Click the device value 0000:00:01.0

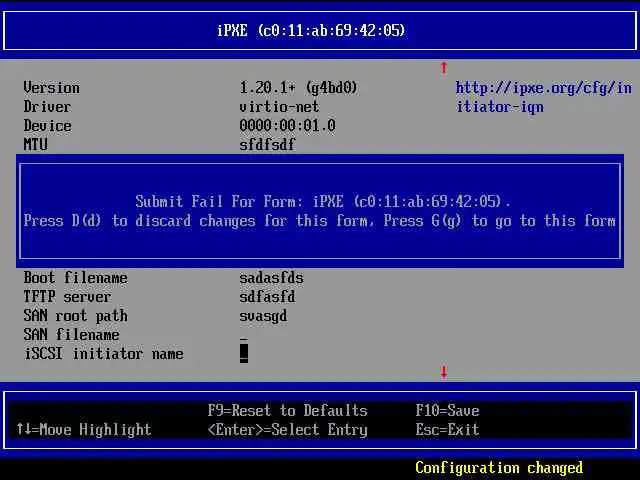(287, 125)
